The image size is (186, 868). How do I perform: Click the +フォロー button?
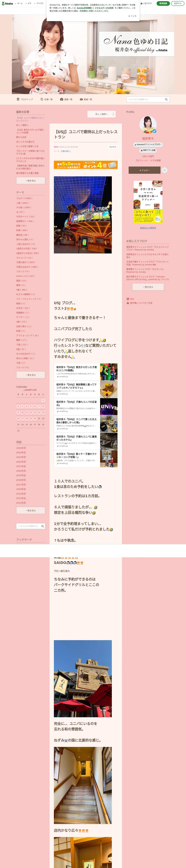[x=144, y=170]
